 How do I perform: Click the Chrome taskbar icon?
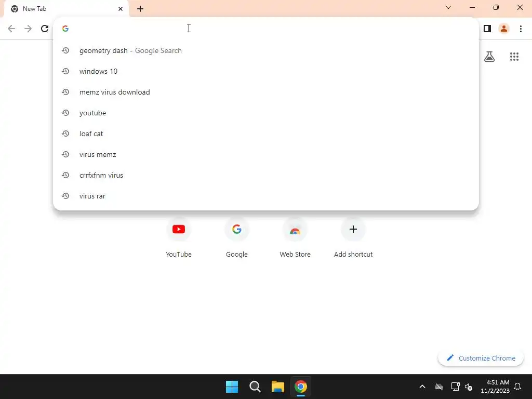point(301,387)
